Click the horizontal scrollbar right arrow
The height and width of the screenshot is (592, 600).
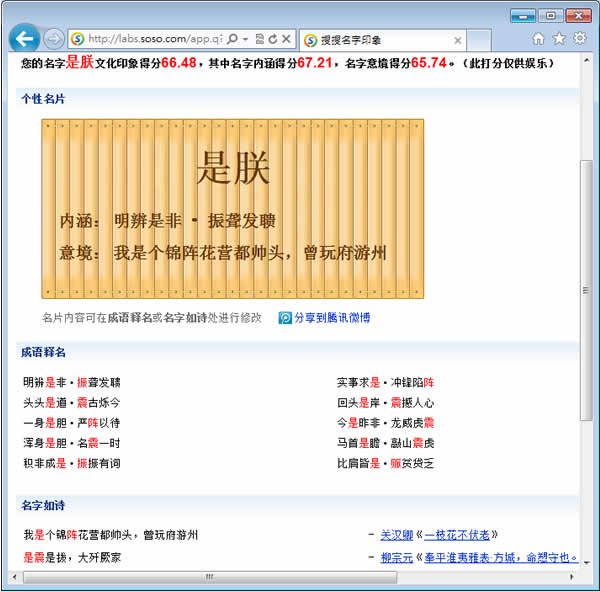click(x=571, y=577)
